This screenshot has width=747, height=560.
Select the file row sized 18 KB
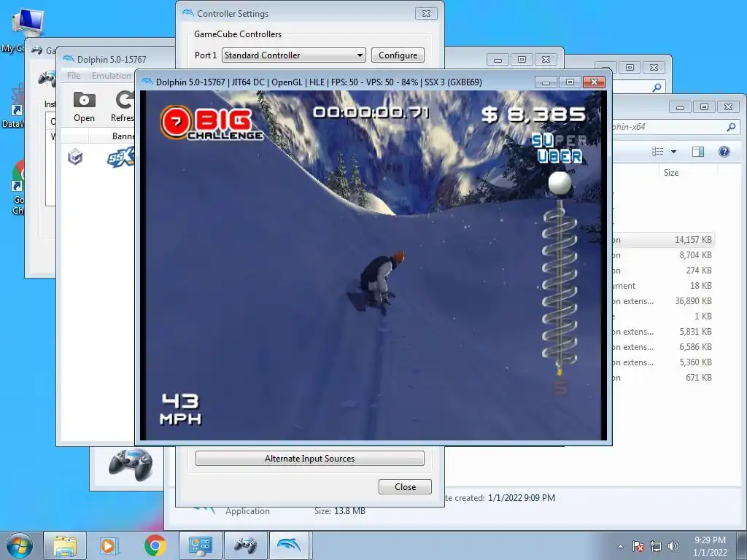[664, 286]
